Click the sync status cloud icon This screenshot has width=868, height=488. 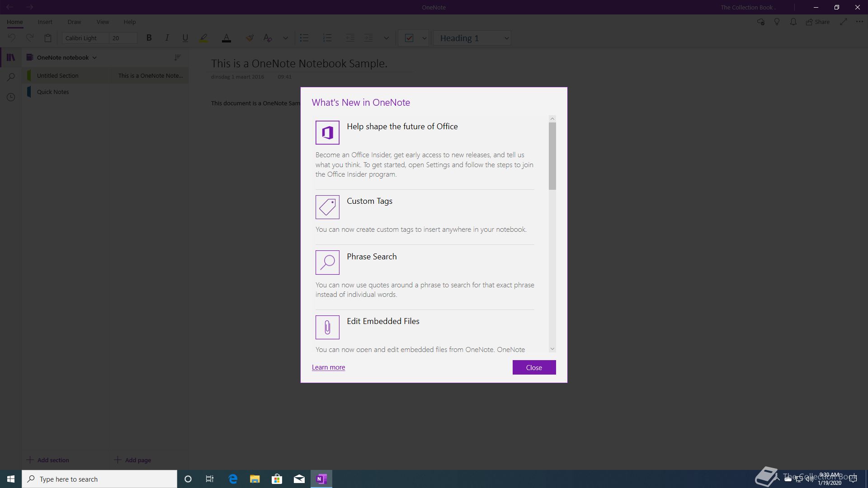(x=761, y=22)
